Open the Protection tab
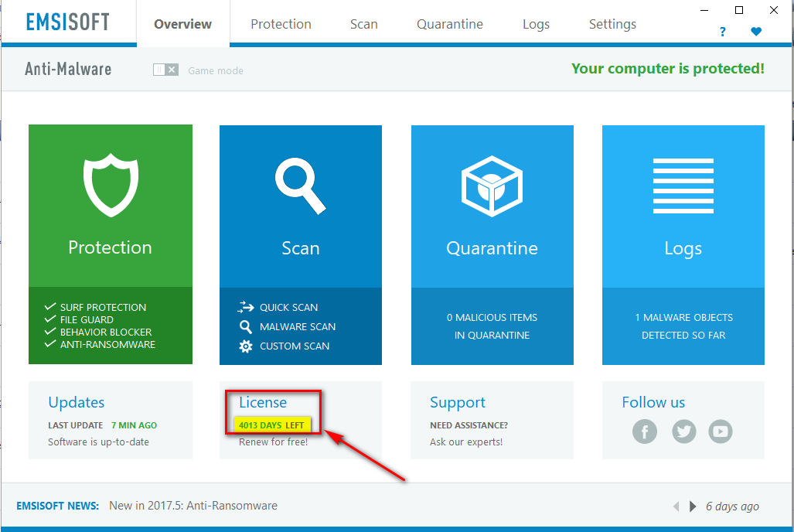The width and height of the screenshot is (794, 532). [x=281, y=24]
